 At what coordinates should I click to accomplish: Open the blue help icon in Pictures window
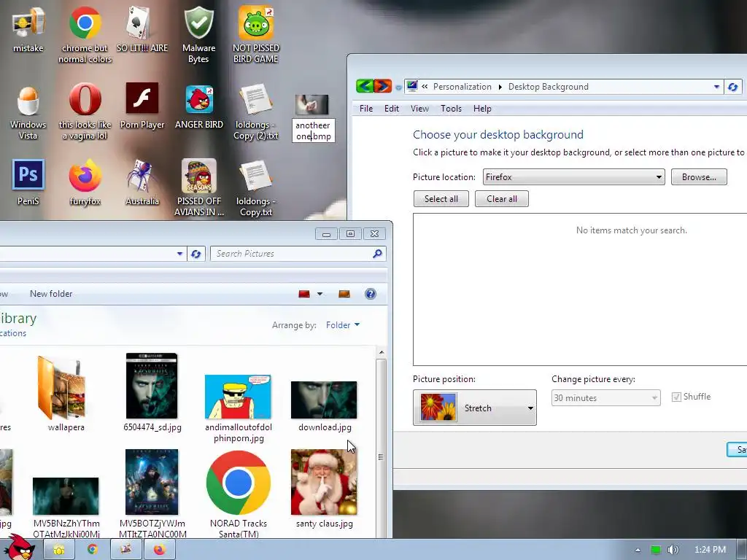370,294
